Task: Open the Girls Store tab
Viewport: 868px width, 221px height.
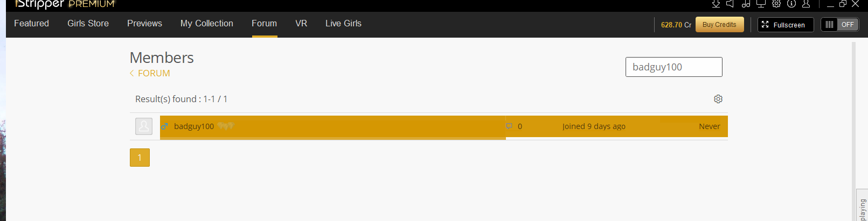Action: [88, 24]
